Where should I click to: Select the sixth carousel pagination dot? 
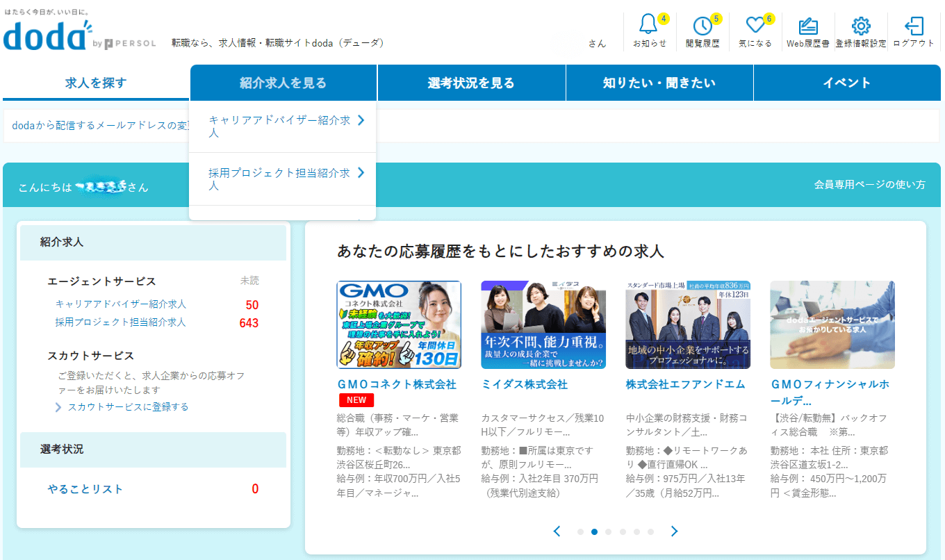point(650,532)
